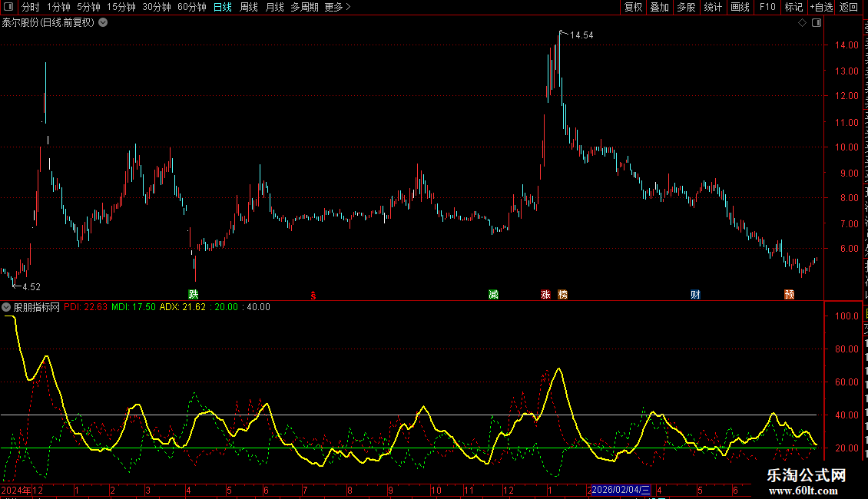The height and width of the screenshot is (499, 868).
Task: Select the 15分钟 period
Action: click(x=121, y=7)
